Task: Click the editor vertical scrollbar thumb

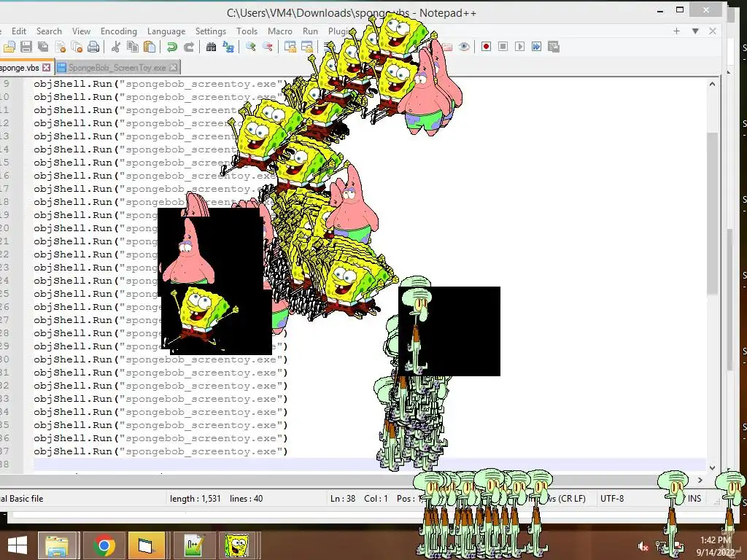Action: [x=712, y=214]
